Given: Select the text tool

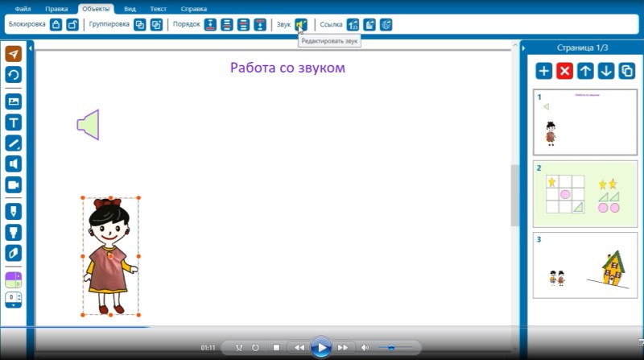Looking at the screenshot, I should [x=14, y=122].
